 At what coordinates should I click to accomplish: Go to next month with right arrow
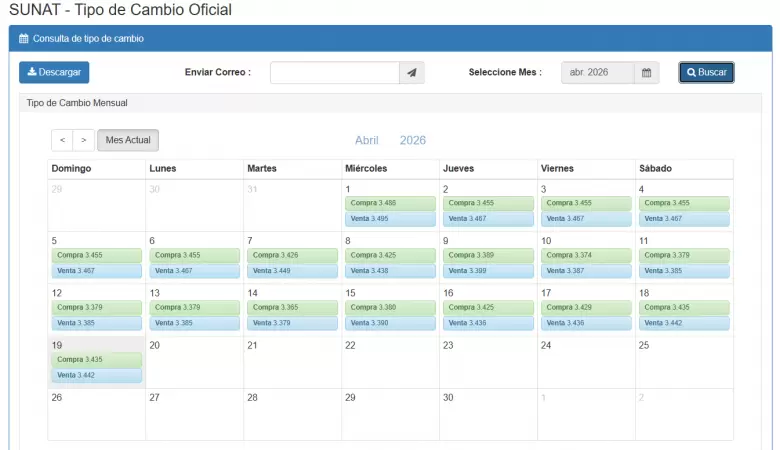[84, 141]
